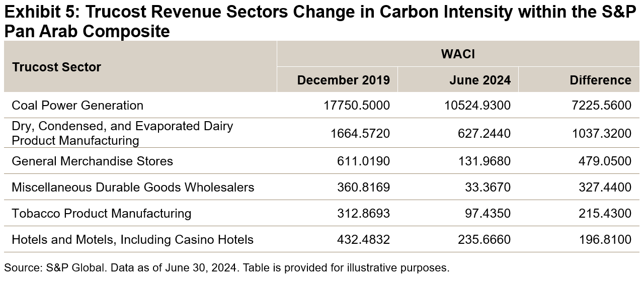This screenshot has width=644, height=282.
Task: Click the June 2024 column header
Action: 481,80
